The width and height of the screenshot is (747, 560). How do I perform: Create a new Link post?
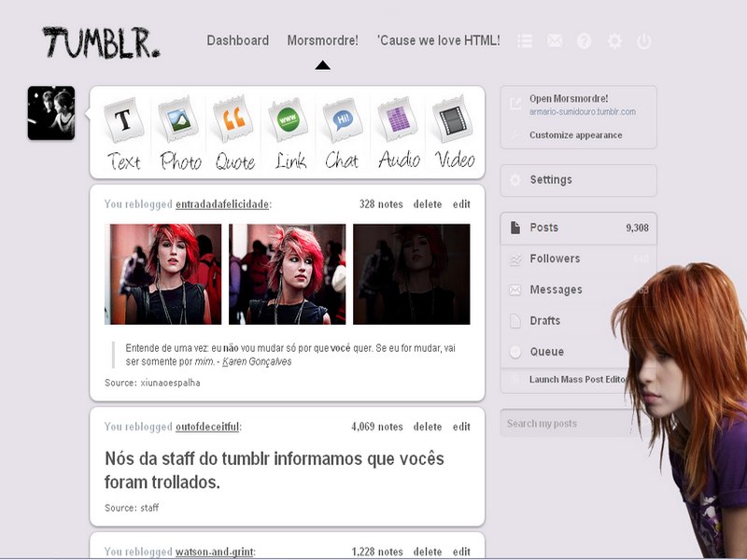coord(289,133)
